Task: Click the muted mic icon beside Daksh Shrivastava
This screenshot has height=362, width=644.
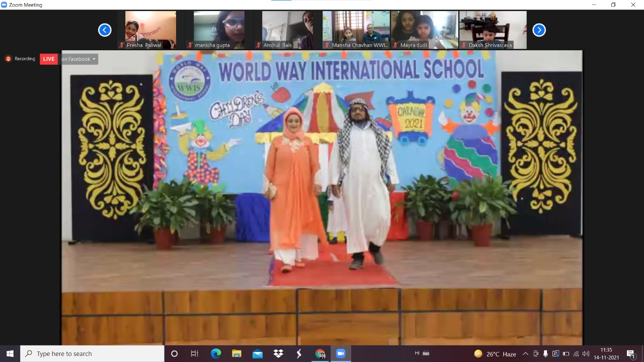Action: tap(464, 45)
